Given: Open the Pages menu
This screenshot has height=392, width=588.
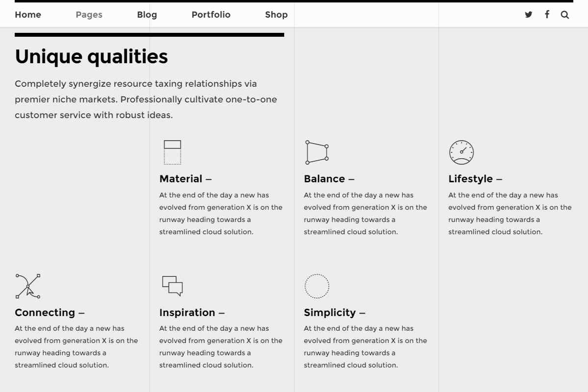Looking at the screenshot, I should pos(89,15).
